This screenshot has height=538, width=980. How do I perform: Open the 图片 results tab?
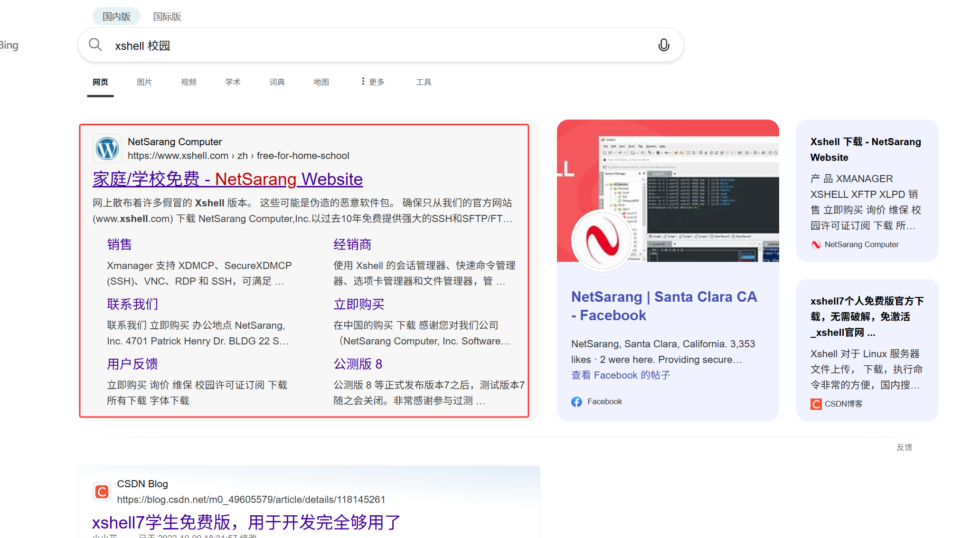click(144, 82)
